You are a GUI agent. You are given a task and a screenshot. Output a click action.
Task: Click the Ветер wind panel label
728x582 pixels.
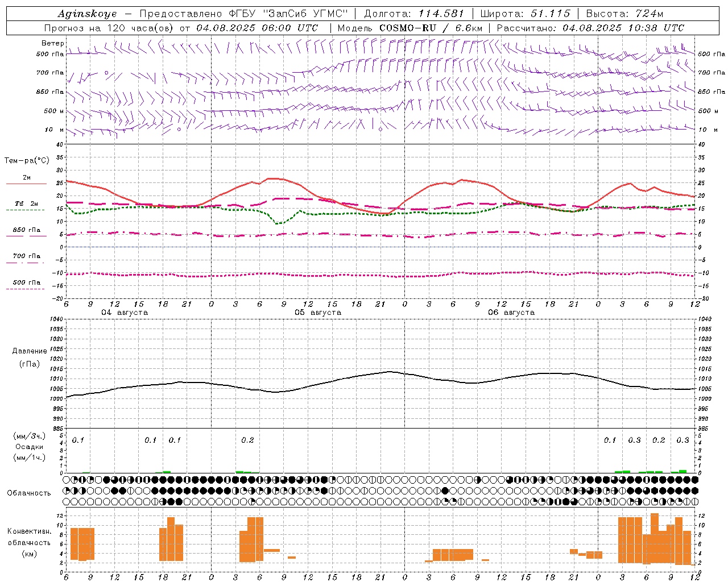(x=52, y=43)
